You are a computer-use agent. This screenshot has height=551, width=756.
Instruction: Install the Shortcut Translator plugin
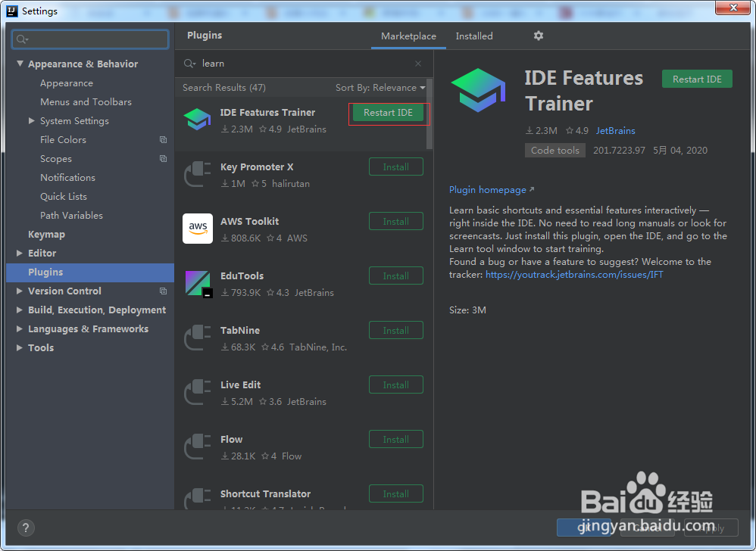(396, 493)
